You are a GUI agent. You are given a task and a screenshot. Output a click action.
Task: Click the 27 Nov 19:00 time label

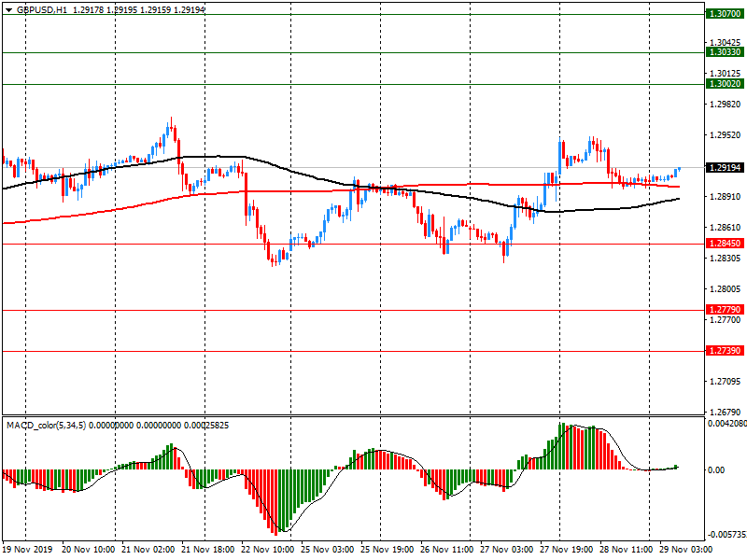(565, 551)
